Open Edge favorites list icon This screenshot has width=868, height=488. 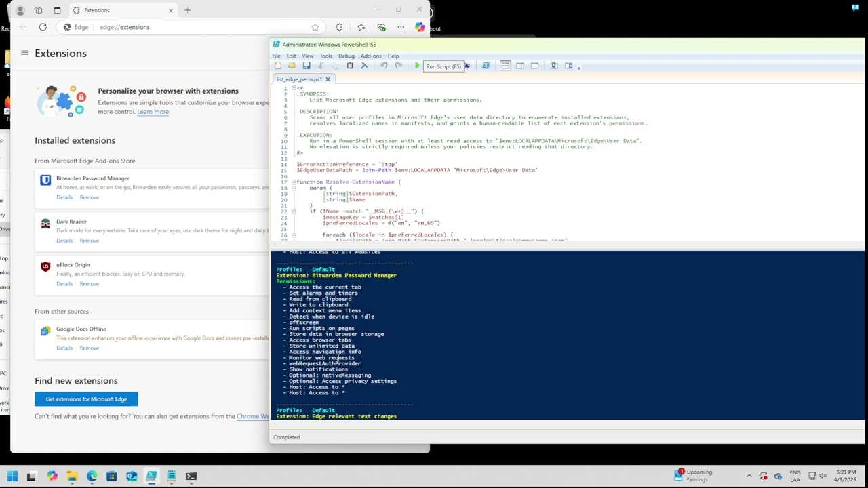coord(361,27)
